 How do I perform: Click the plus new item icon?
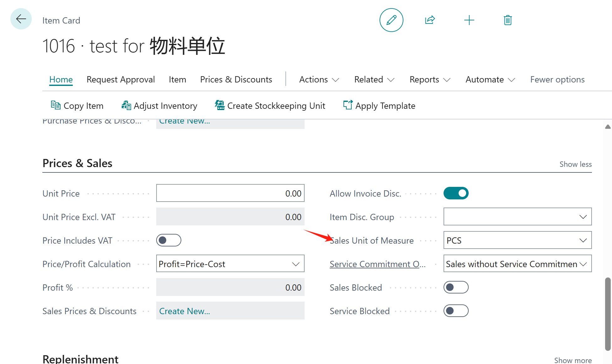tap(469, 20)
